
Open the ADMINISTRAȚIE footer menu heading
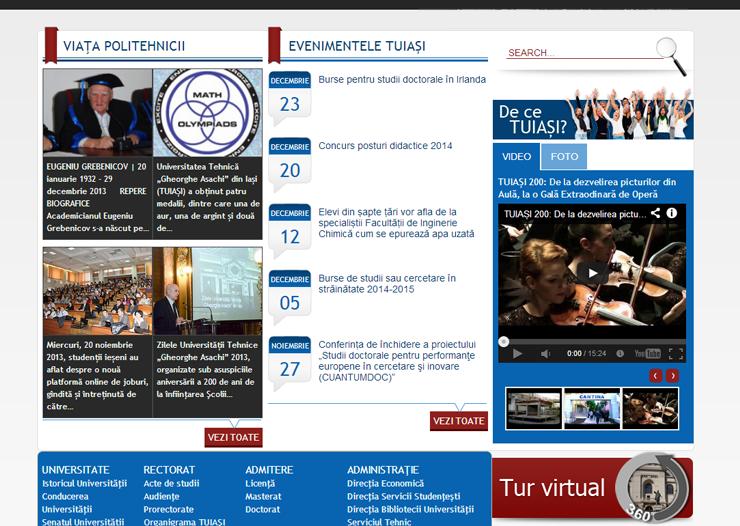(x=383, y=470)
